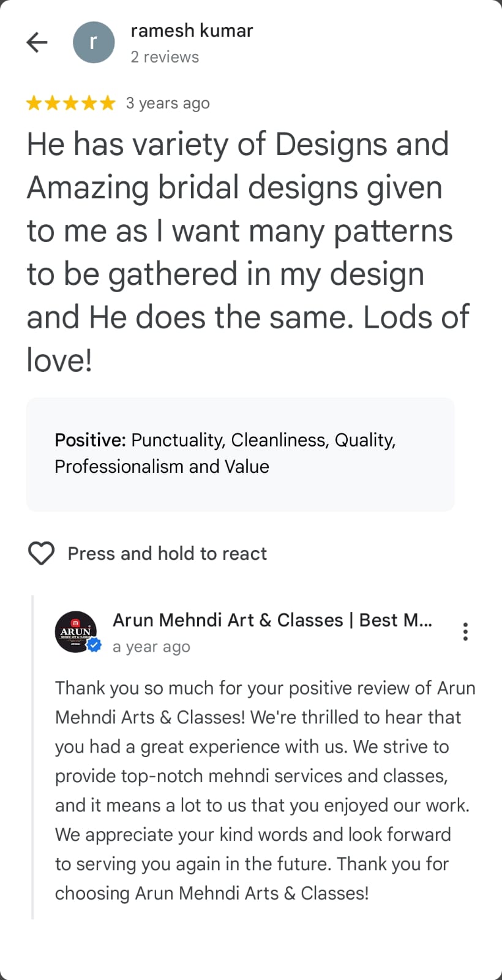Click the 'a year ago' reply timestamp
This screenshot has height=980, width=502.
click(x=151, y=647)
